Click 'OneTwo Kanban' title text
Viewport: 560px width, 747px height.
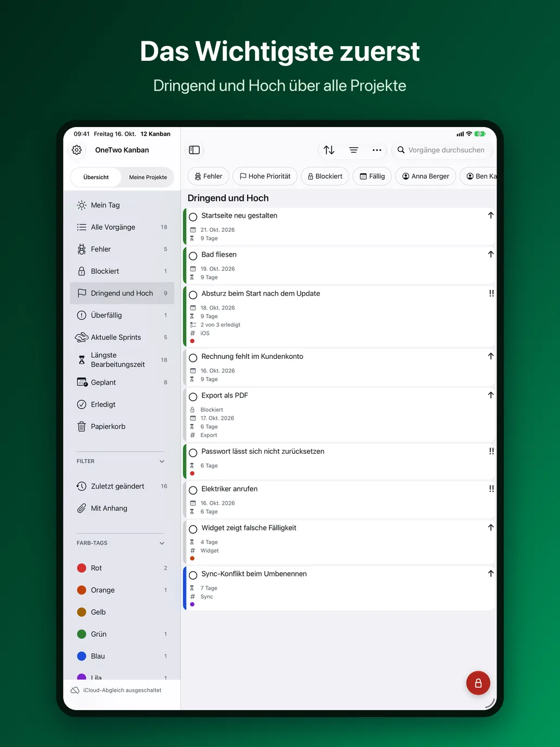click(x=122, y=150)
